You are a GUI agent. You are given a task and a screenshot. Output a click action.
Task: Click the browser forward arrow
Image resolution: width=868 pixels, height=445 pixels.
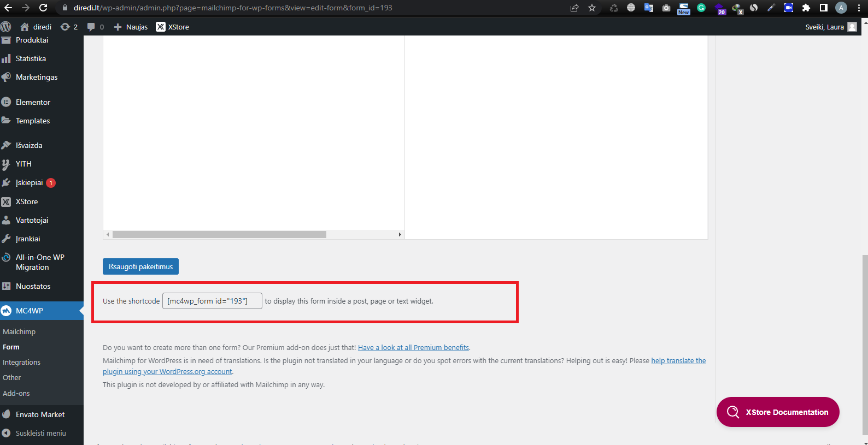coord(25,8)
